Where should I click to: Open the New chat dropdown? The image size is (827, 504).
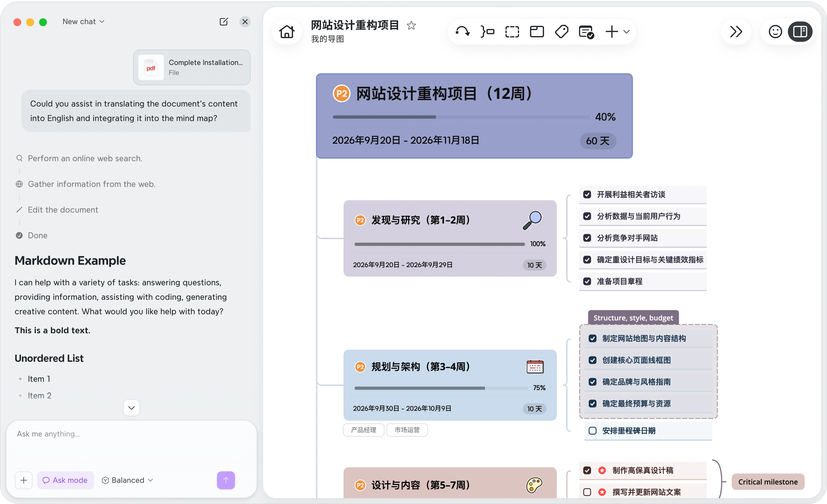(x=83, y=21)
